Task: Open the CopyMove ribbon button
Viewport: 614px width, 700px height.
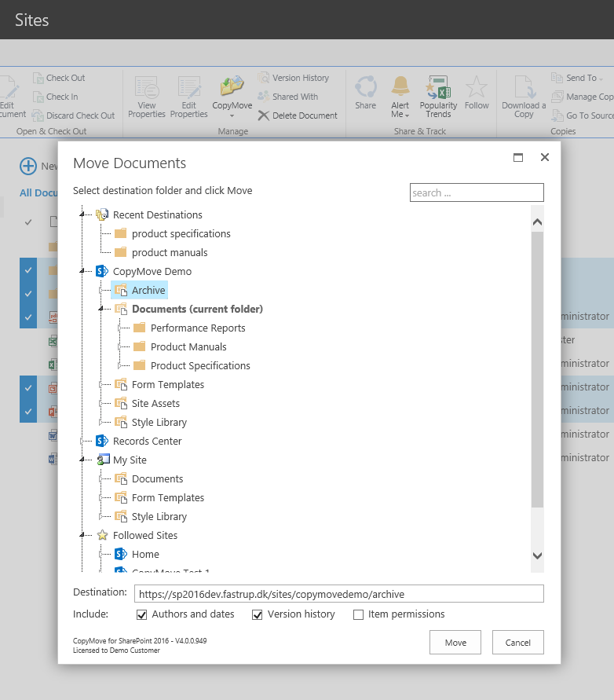Action: coord(232,97)
